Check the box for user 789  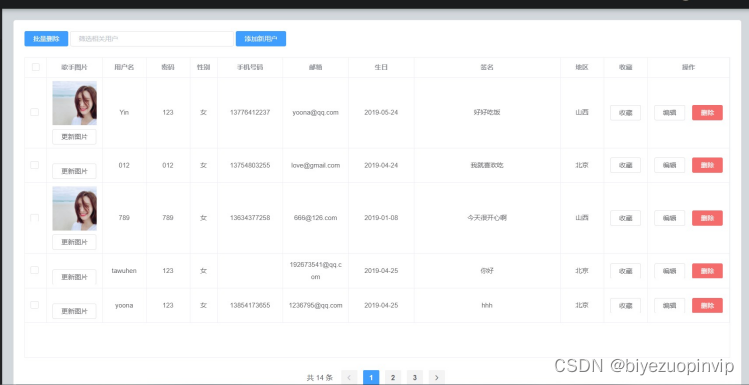click(x=34, y=218)
